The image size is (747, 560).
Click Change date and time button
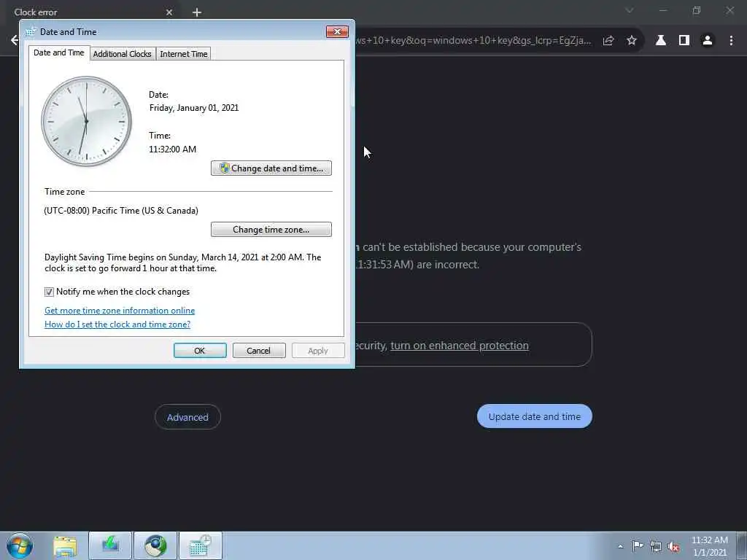271,168
